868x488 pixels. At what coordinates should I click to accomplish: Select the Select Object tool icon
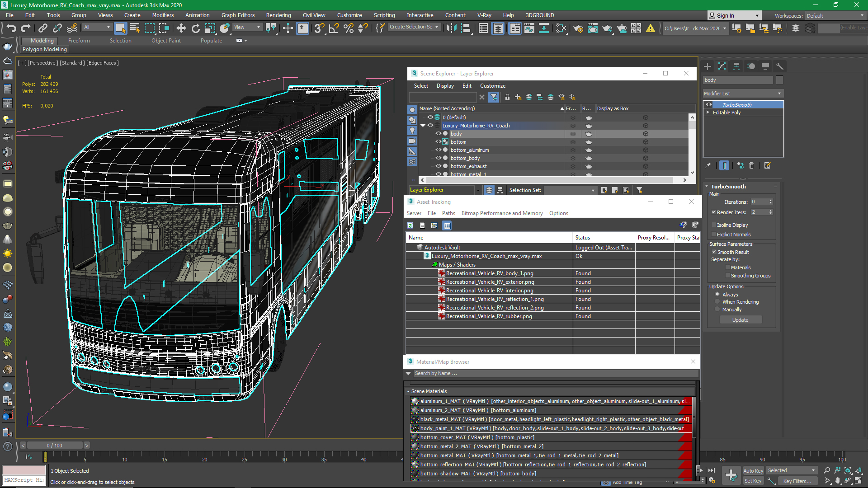click(x=118, y=28)
